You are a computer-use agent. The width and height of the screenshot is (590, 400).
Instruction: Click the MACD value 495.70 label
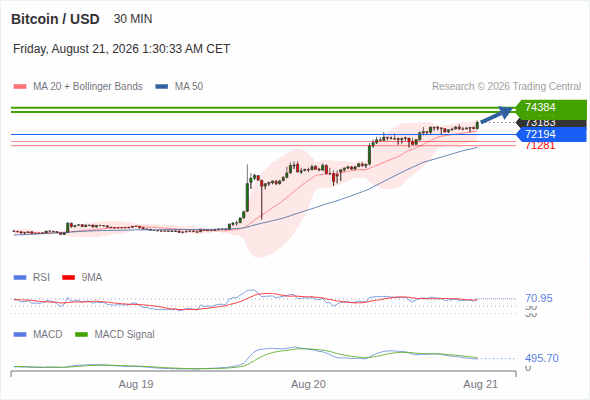[x=542, y=358]
